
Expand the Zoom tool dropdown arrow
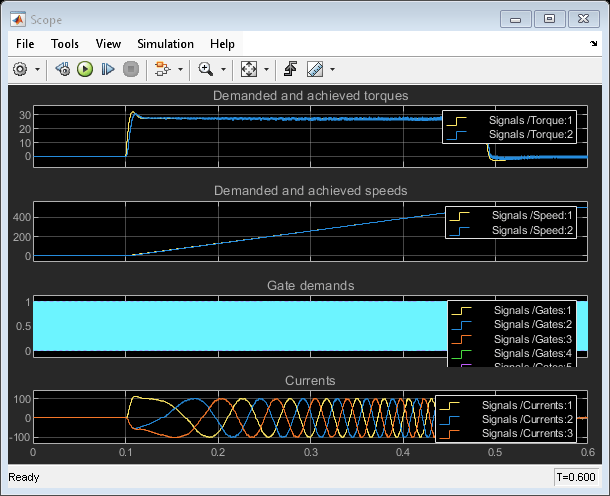223,70
